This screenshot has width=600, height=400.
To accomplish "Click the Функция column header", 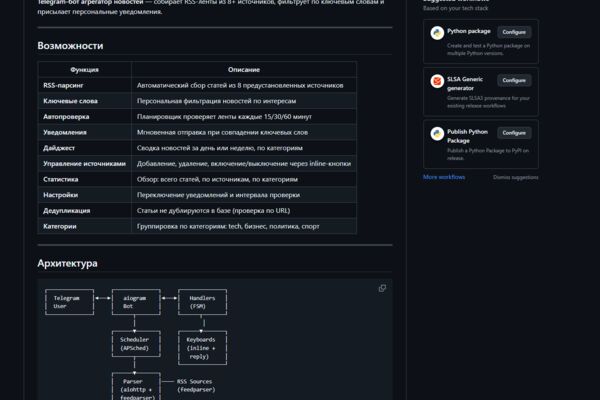I will pyautogui.click(x=85, y=70).
